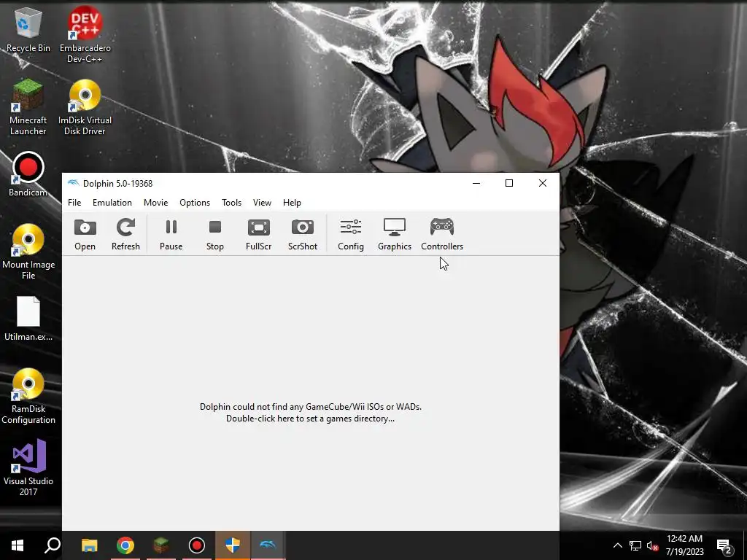Screen dimensions: 747x560
Task: Refresh the Dolphin game list
Action: 125,234
